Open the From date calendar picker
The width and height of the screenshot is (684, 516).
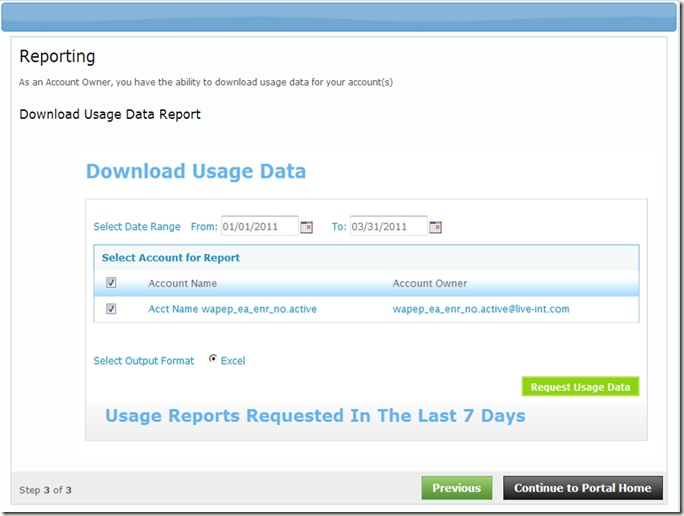click(x=307, y=227)
